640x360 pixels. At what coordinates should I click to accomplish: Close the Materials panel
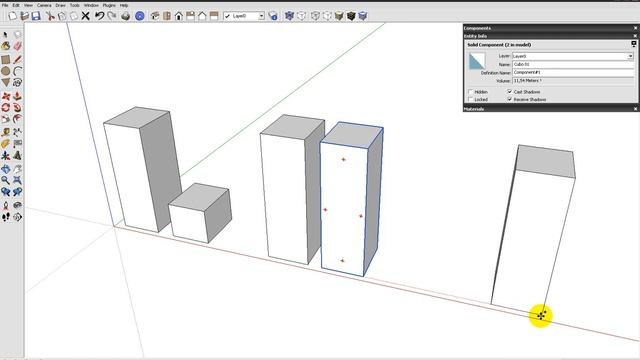click(x=635, y=109)
